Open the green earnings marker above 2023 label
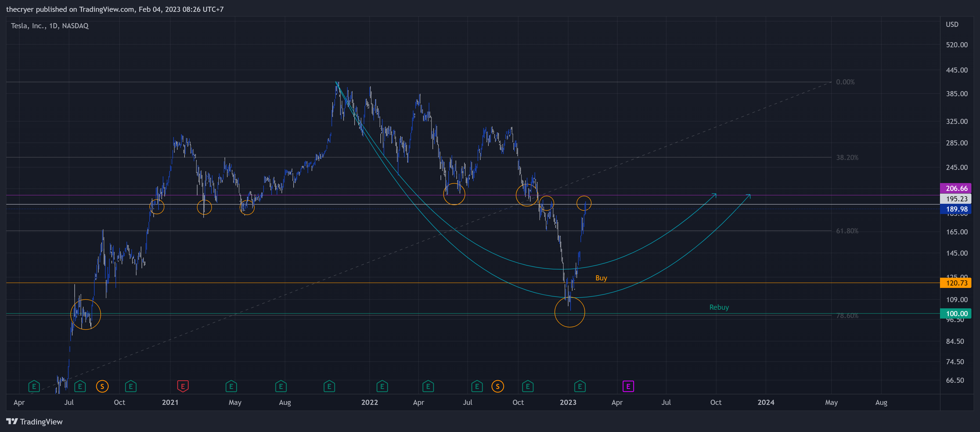Viewport: 980px width, 432px height. coord(580,386)
